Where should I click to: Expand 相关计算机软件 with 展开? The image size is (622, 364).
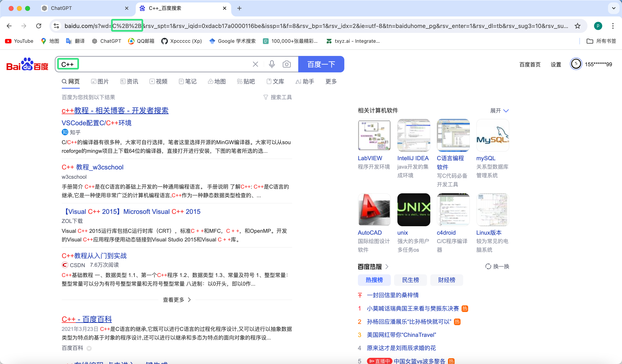click(x=499, y=111)
